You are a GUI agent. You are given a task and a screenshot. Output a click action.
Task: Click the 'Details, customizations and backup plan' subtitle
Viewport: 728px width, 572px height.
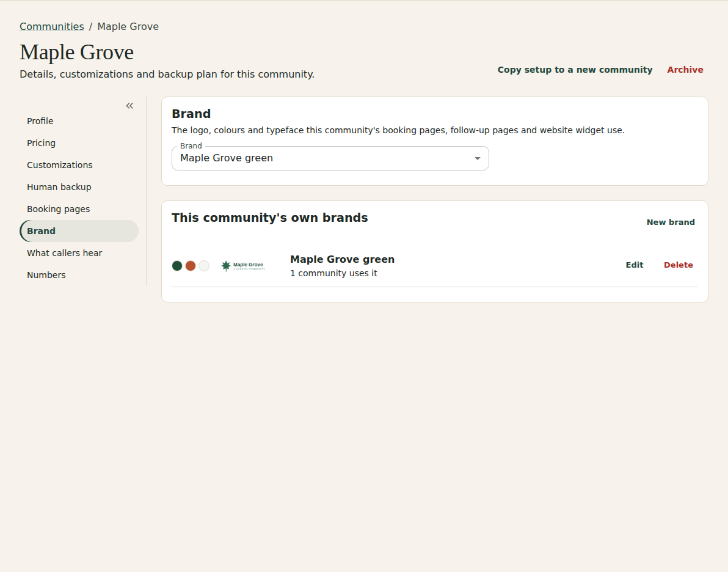(167, 75)
